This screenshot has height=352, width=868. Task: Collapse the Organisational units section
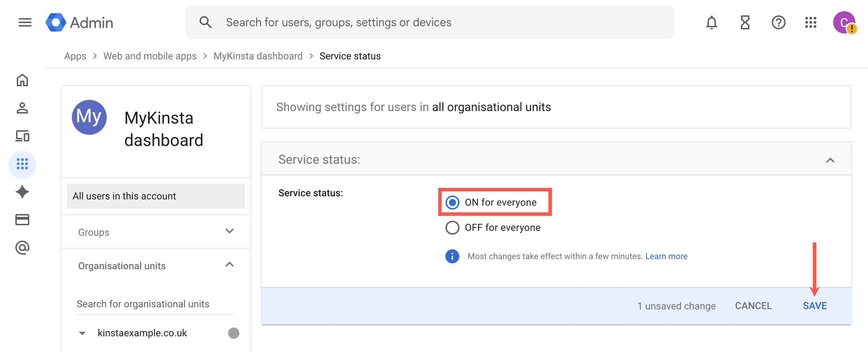[x=229, y=265]
